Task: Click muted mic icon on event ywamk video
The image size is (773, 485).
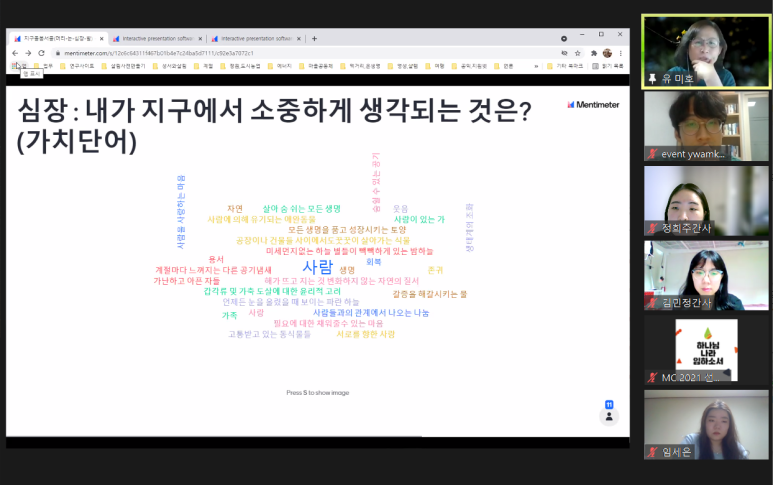Action: click(x=652, y=154)
